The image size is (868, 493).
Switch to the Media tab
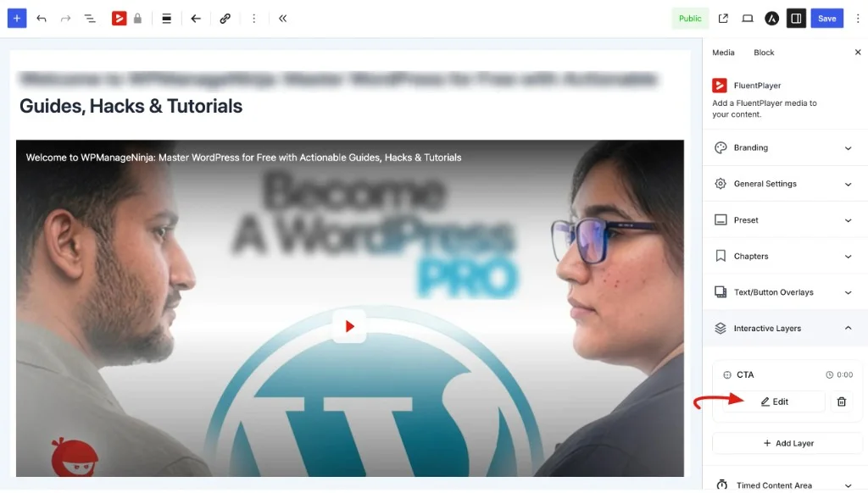[723, 52]
